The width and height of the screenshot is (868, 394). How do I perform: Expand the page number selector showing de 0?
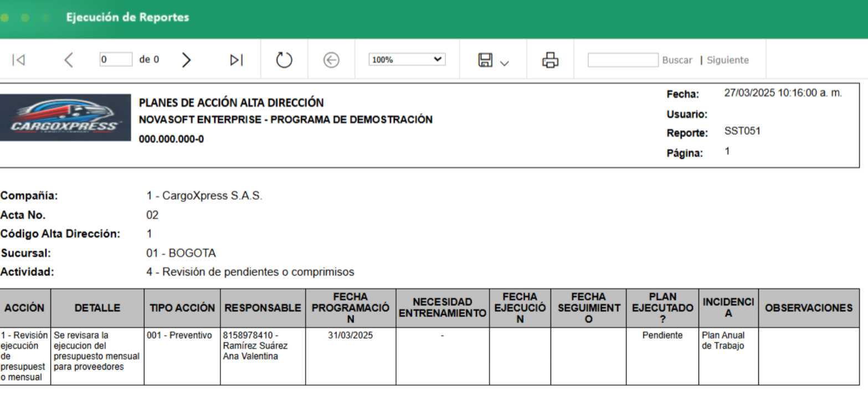116,58
